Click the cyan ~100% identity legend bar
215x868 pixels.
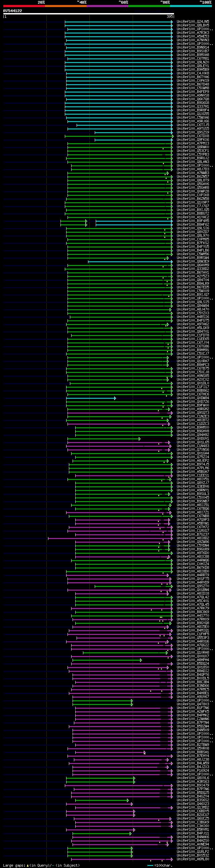191,6
